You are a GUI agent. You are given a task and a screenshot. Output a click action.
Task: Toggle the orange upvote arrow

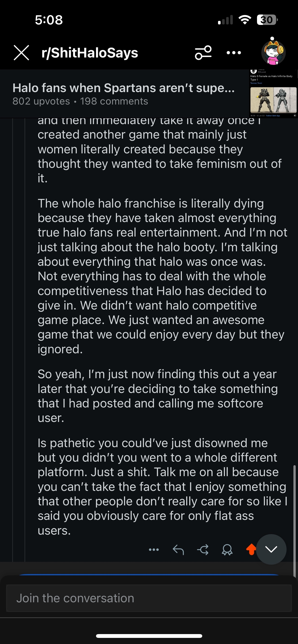[251, 549]
